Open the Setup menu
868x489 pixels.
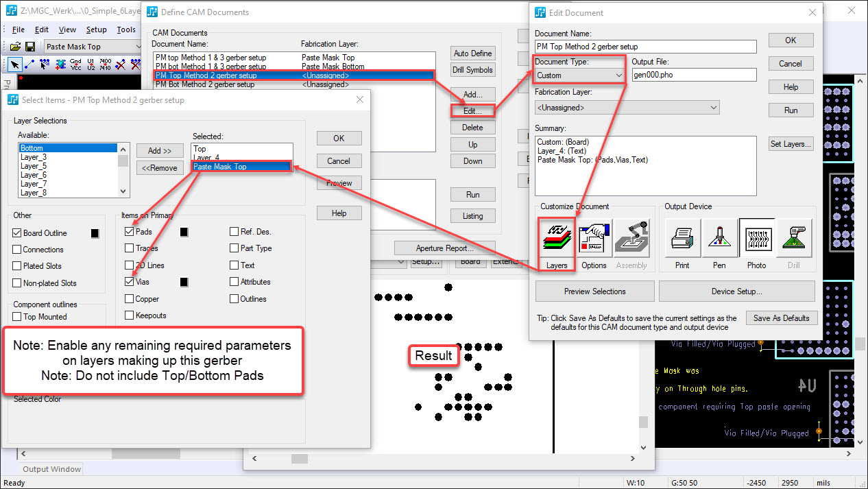click(x=96, y=29)
